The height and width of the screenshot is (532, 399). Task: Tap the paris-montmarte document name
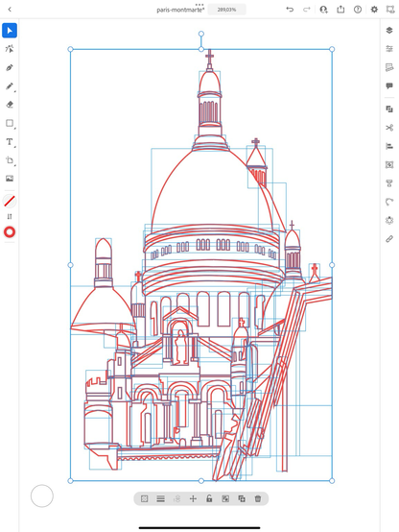click(180, 10)
